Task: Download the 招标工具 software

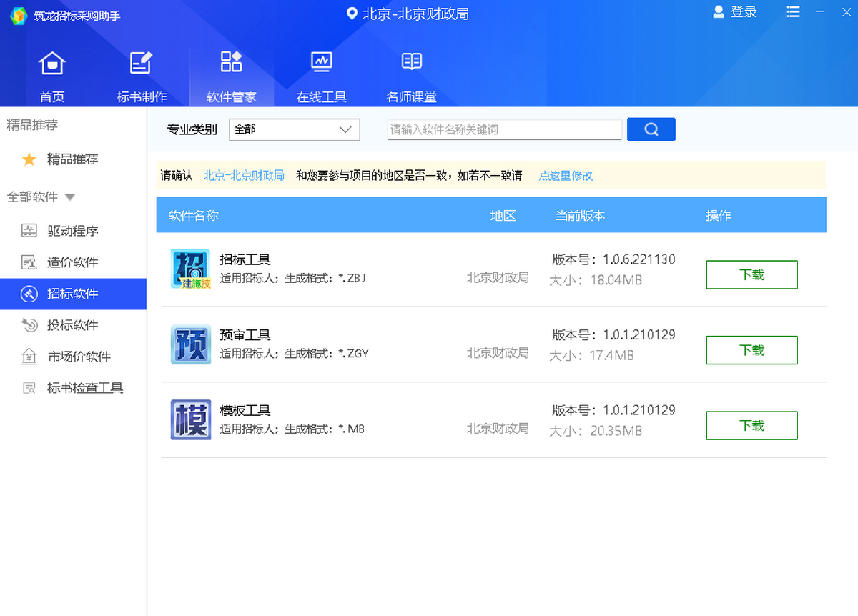Action: click(751, 275)
